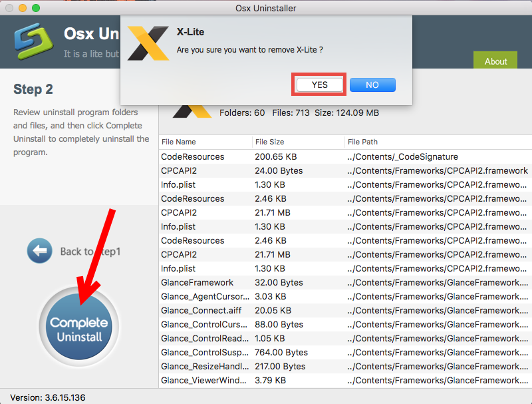Select the Glance_AgentCursor file entry
Image resolution: width=532 pixels, height=404 pixels.
pyautogui.click(x=203, y=296)
